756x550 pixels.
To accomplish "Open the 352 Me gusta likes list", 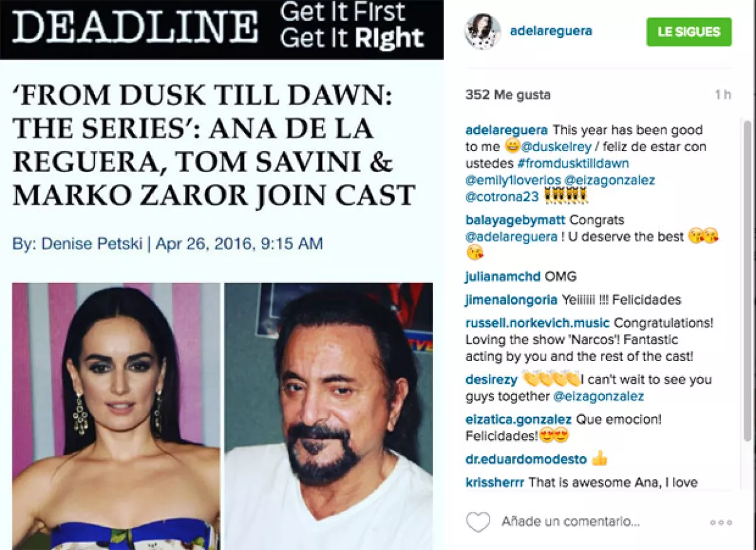I will tap(508, 95).
